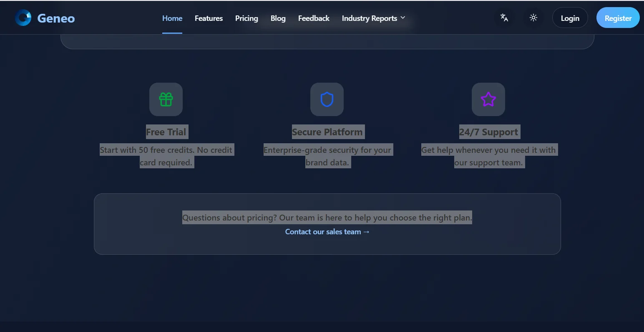Go to the Features page
The height and width of the screenshot is (332, 644).
click(209, 18)
